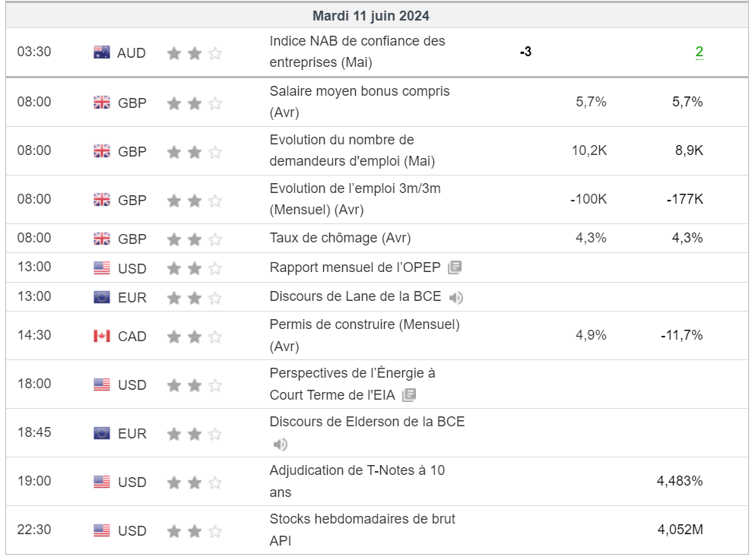Click the importance stars on the CAD row
Viewport: 752px width, 560px height.
pyautogui.click(x=194, y=336)
